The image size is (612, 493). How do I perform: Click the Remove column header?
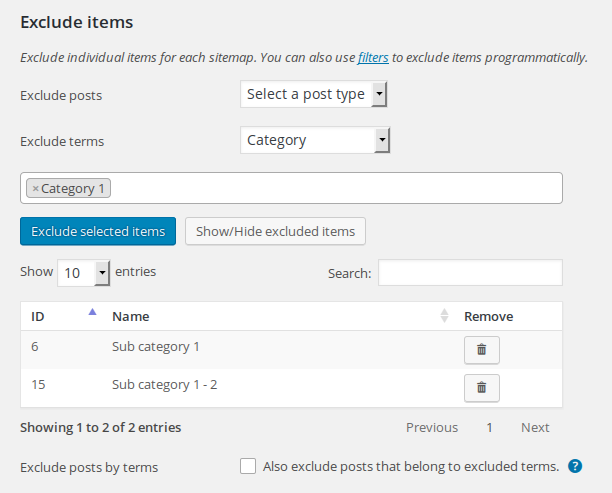tap(488, 316)
